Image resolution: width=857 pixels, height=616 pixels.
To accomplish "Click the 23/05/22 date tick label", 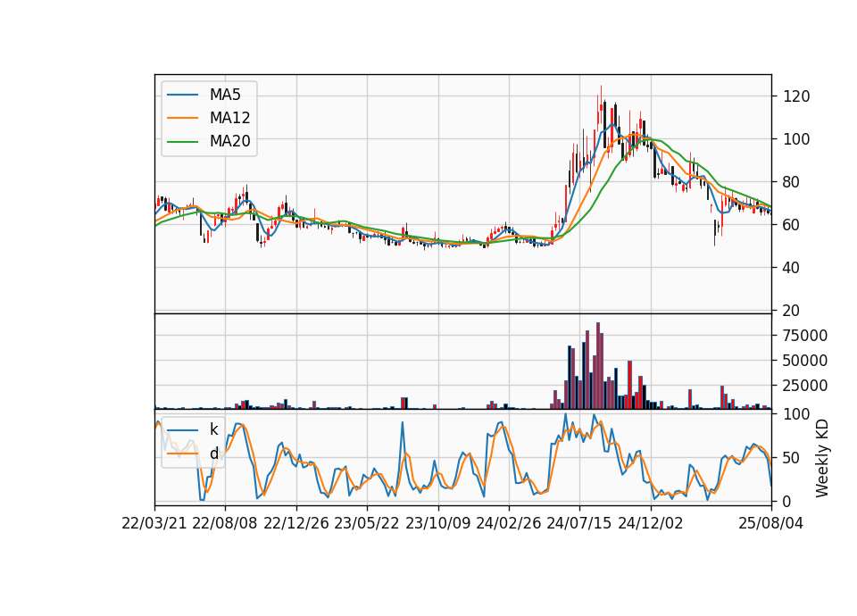I will [367, 524].
